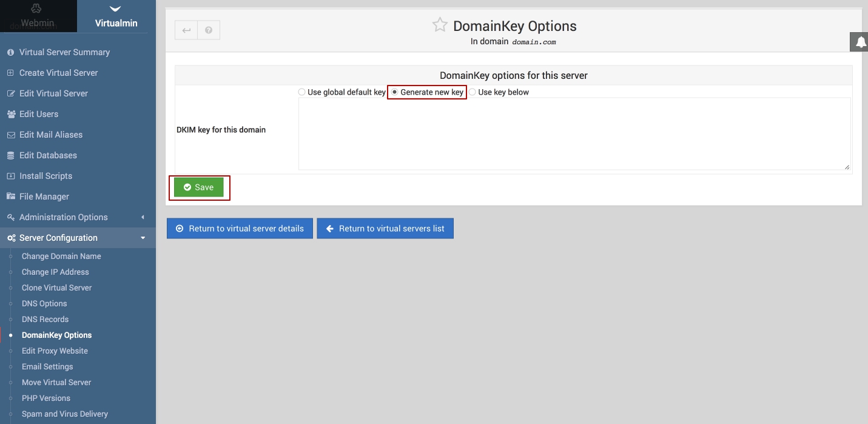This screenshot has height=424, width=868.
Task: Click the back arrow toolbar button
Action: coord(186,30)
